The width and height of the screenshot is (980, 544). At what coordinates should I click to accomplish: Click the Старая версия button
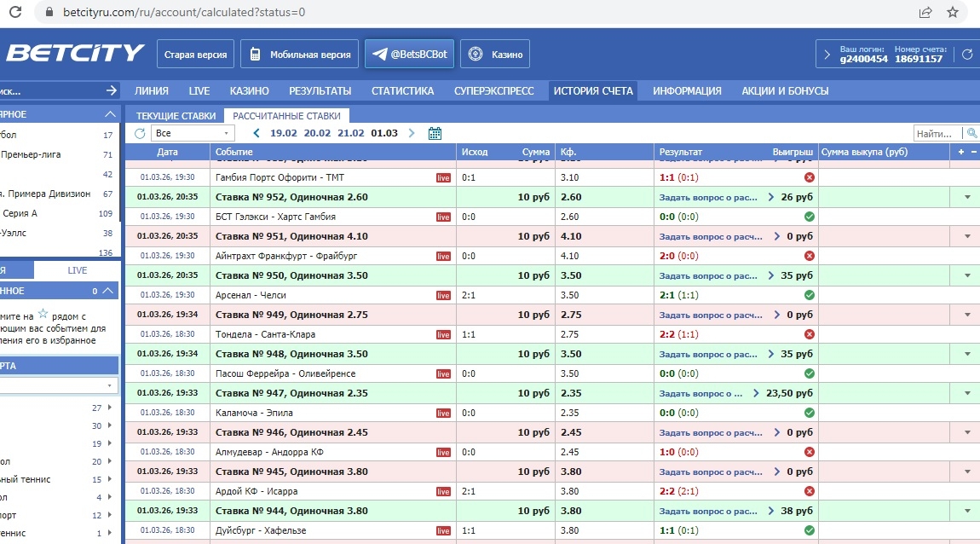pos(195,55)
